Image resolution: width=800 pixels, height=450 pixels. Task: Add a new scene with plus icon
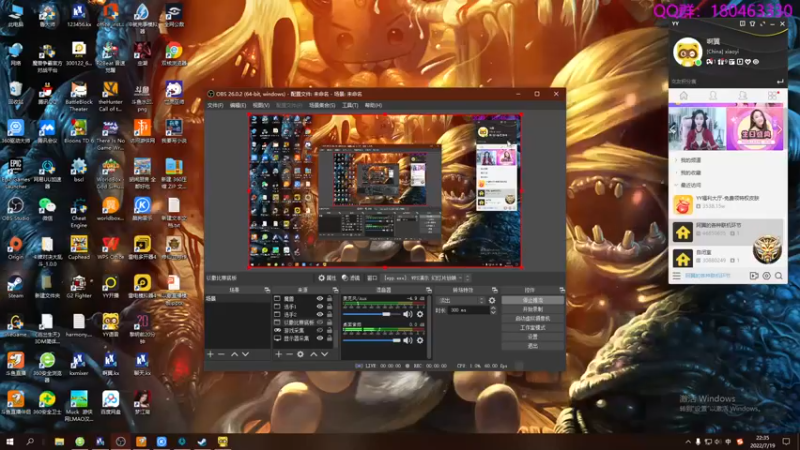(x=210, y=354)
